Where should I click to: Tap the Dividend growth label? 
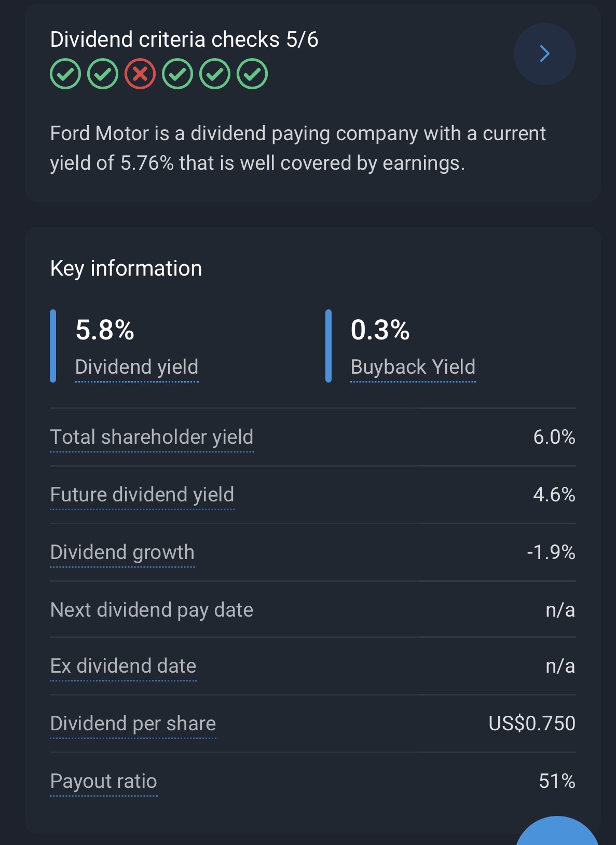122,552
